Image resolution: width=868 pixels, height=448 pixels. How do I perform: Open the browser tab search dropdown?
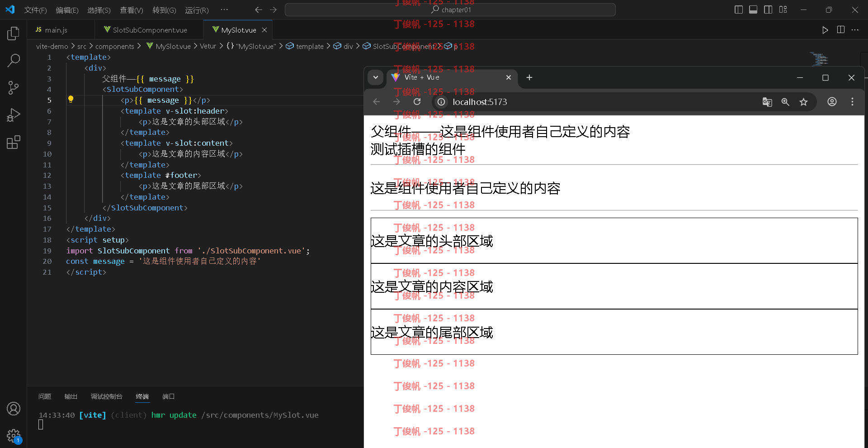pyautogui.click(x=375, y=77)
